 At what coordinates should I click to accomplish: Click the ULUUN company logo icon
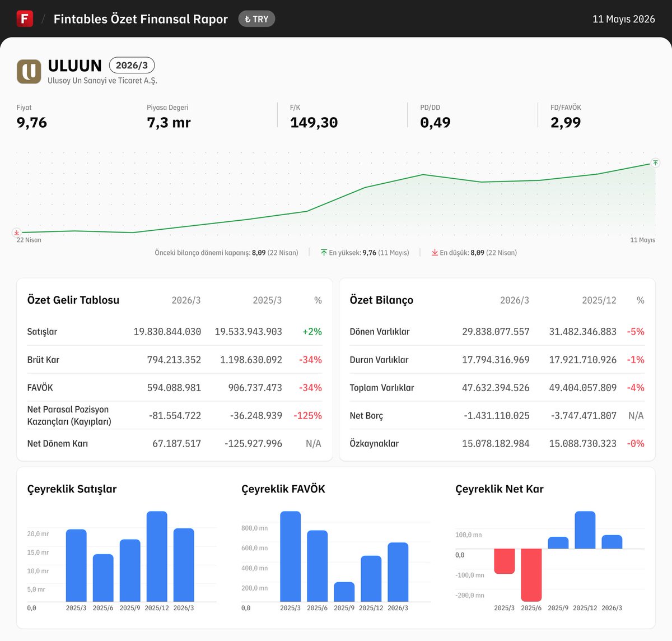pyautogui.click(x=29, y=72)
